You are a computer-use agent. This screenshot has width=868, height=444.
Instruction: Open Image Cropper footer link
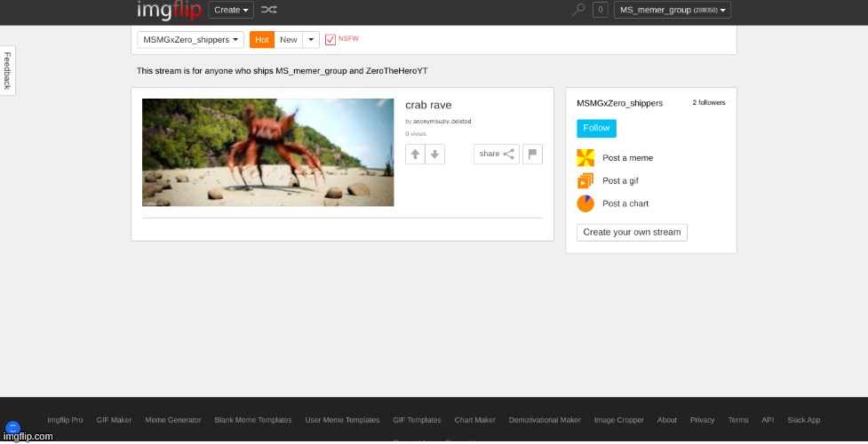pos(619,420)
